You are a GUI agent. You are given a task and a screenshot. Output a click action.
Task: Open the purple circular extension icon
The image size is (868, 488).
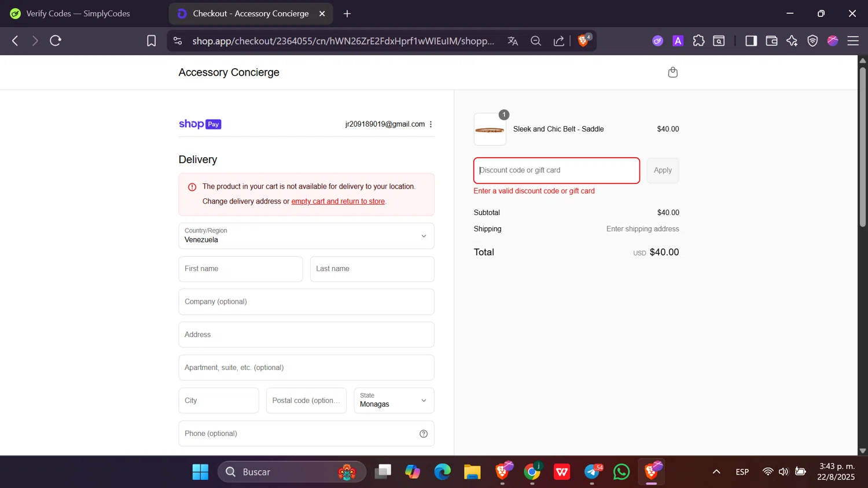pyautogui.click(x=657, y=40)
